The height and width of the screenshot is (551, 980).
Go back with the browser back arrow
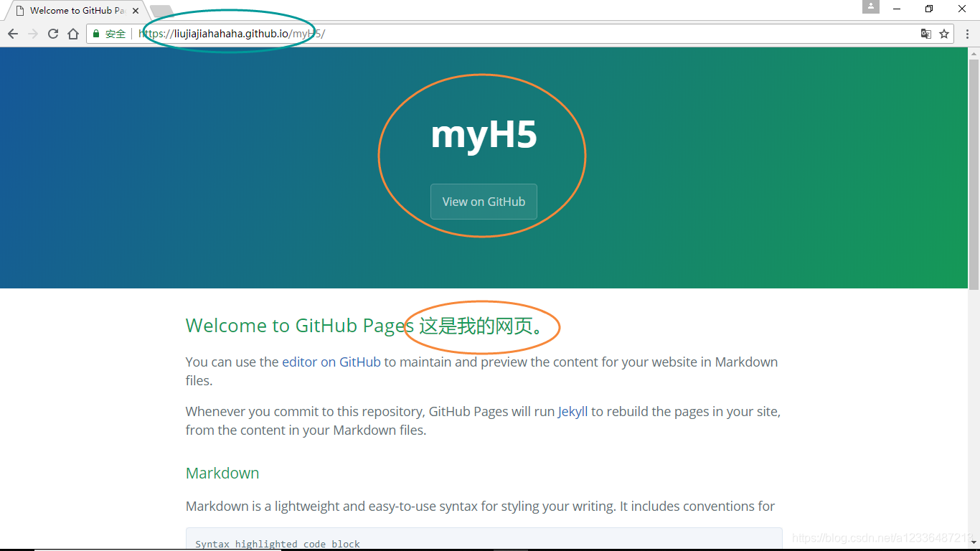[x=12, y=34]
